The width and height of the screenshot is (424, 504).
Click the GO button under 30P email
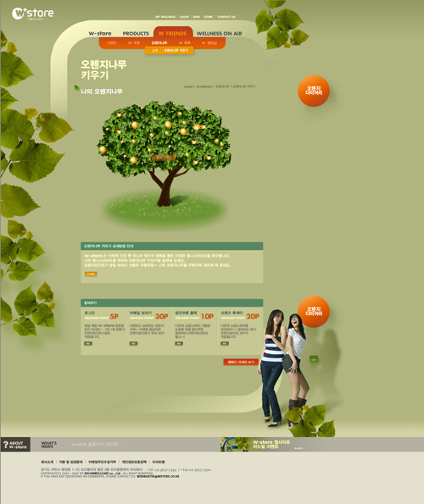pos(133,344)
